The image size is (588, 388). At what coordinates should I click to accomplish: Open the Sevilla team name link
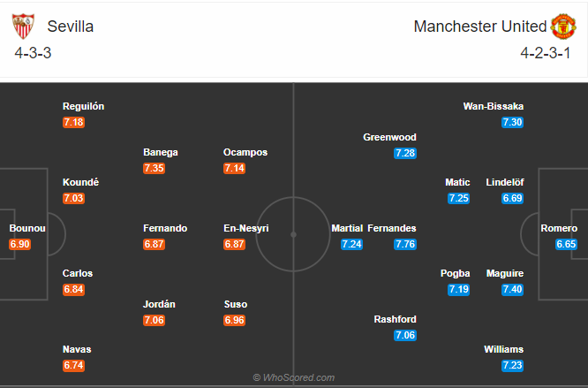pos(70,27)
